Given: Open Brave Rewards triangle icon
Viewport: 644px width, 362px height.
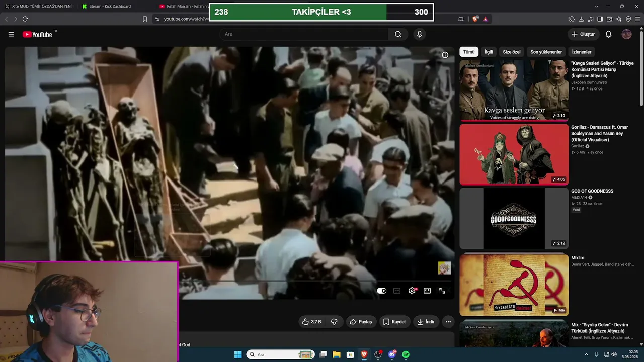Looking at the screenshot, I should 485,19.
